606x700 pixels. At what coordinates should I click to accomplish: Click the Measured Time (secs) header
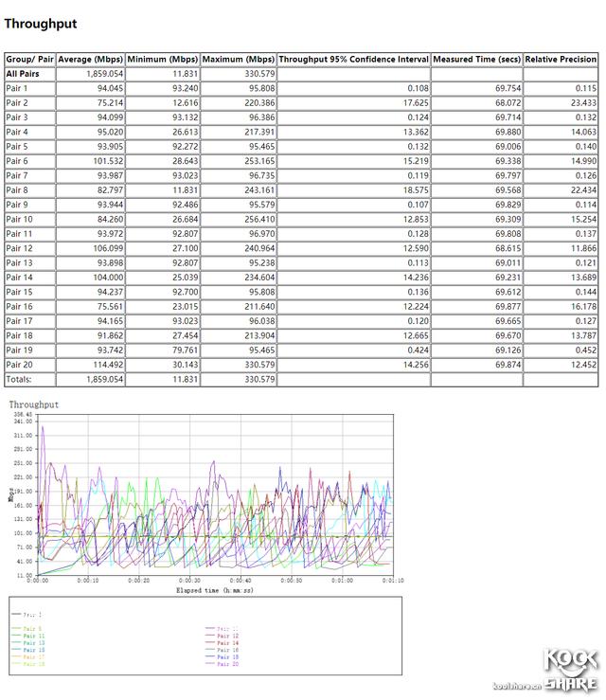[476, 60]
